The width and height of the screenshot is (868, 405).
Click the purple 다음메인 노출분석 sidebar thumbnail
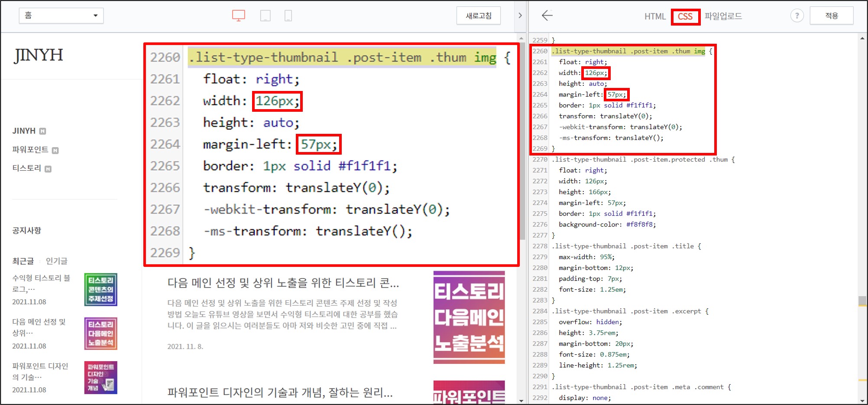[101, 334]
